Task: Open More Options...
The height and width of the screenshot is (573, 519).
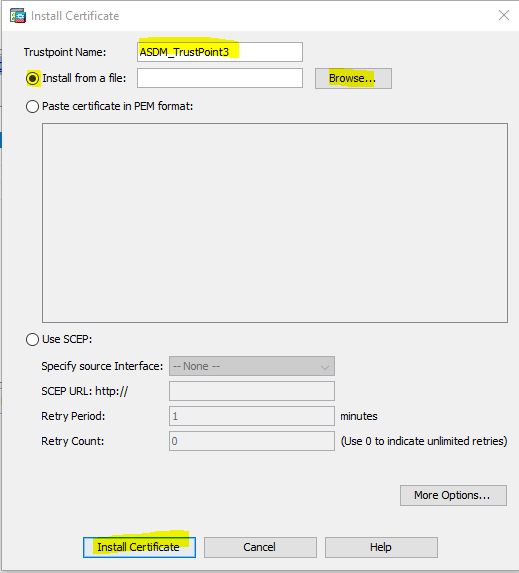Action: click(453, 495)
